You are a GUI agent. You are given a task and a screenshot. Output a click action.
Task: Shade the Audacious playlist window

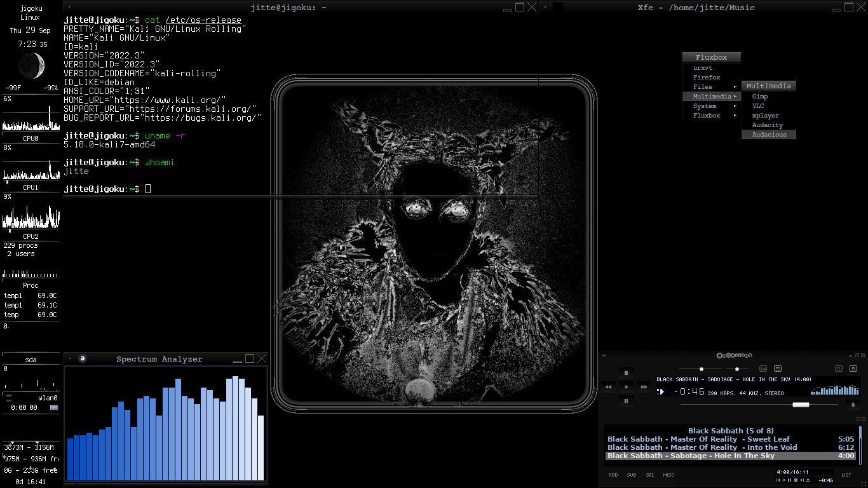click(858, 419)
